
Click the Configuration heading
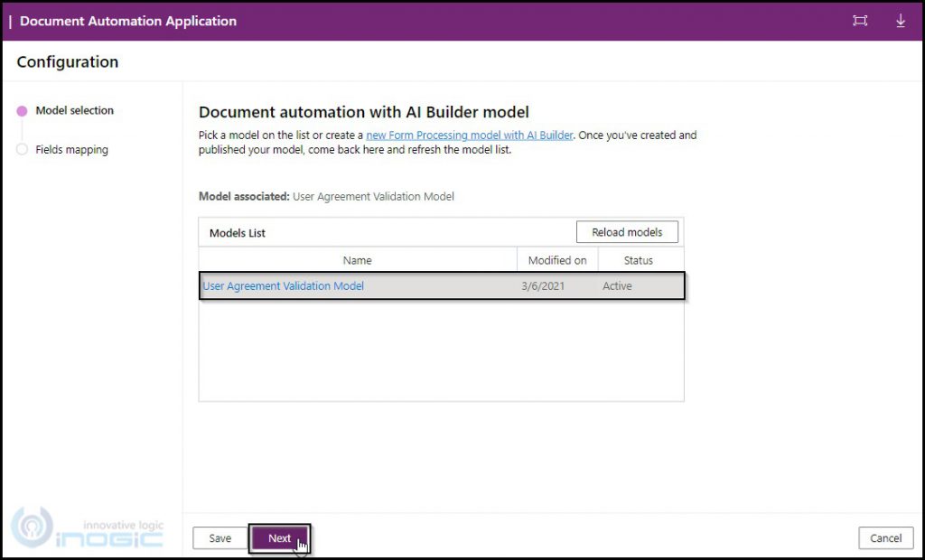pyautogui.click(x=67, y=61)
